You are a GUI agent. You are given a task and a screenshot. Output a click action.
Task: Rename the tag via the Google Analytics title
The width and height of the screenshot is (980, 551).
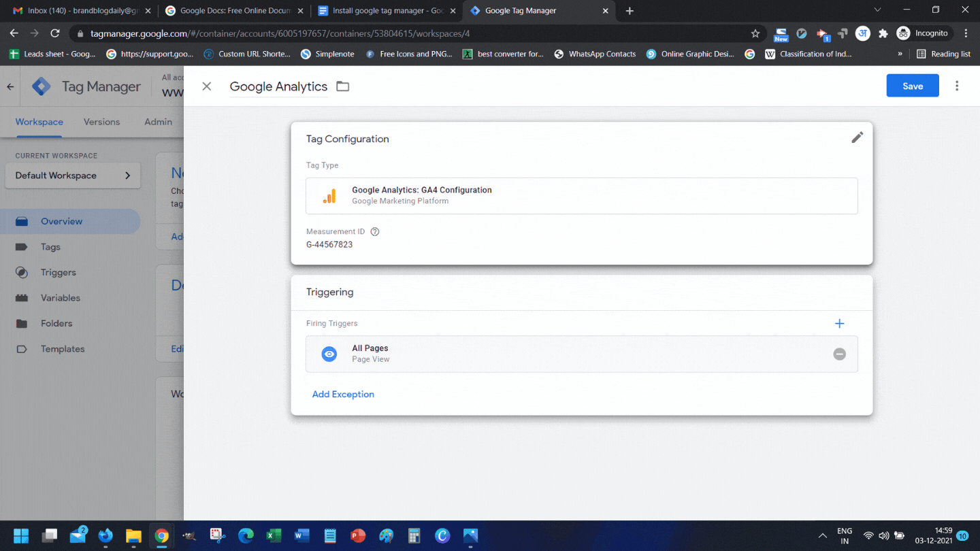pos(278,86)
